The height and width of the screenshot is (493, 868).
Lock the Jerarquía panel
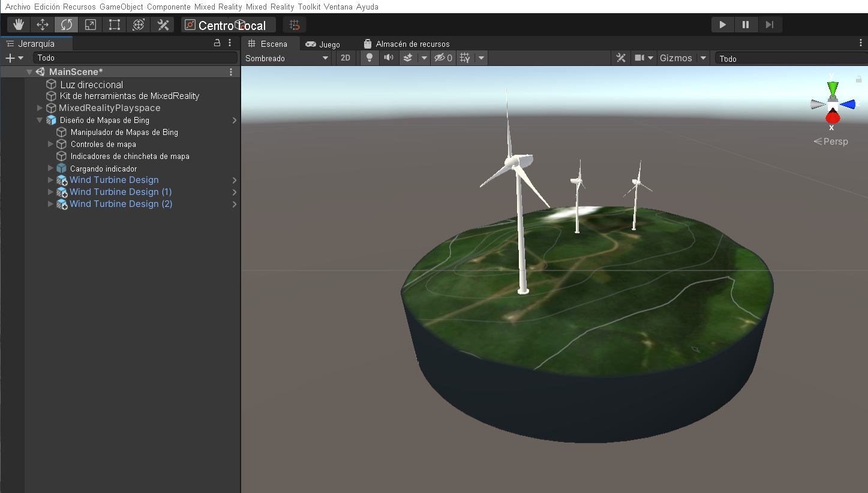(x=217, y=43)
